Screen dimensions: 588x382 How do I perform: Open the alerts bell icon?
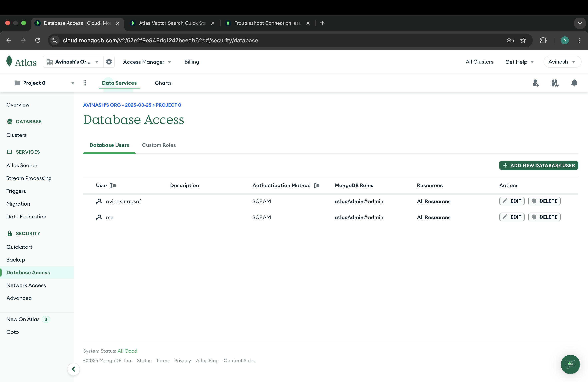coord(574,83)
